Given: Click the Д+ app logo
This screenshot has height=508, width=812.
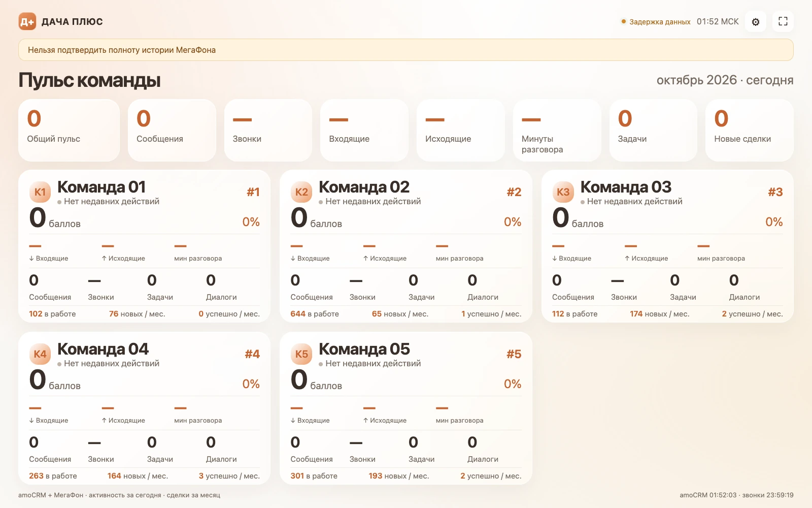Looking at the screenshot, I should pos(27,22).
